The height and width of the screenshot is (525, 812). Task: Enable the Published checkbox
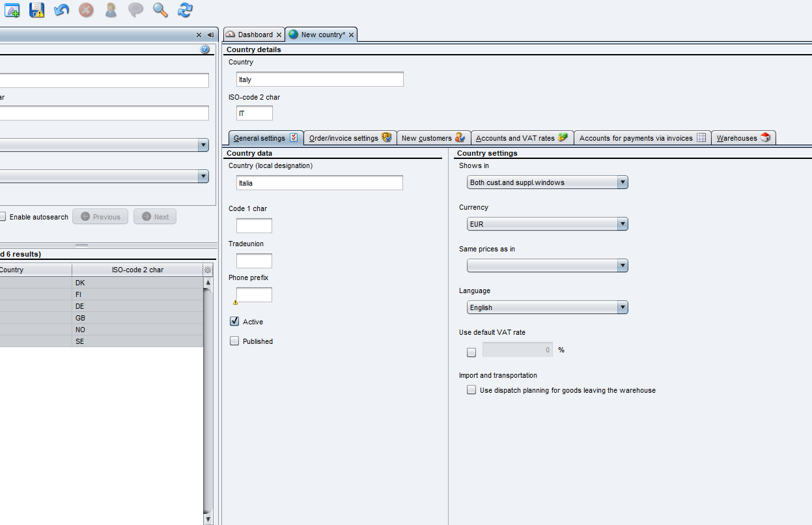234,341
